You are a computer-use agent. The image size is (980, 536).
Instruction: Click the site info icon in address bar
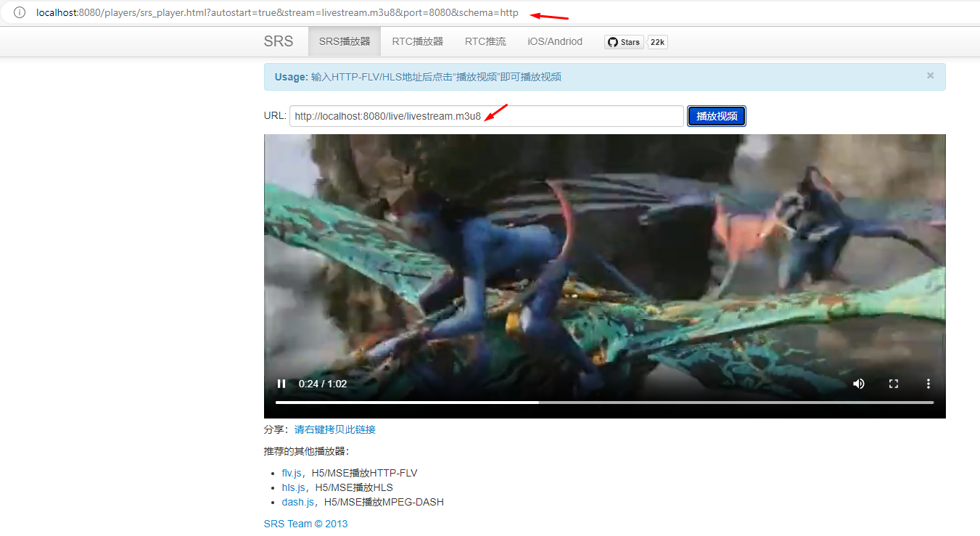pyautogui.click(x=20, y=12)
